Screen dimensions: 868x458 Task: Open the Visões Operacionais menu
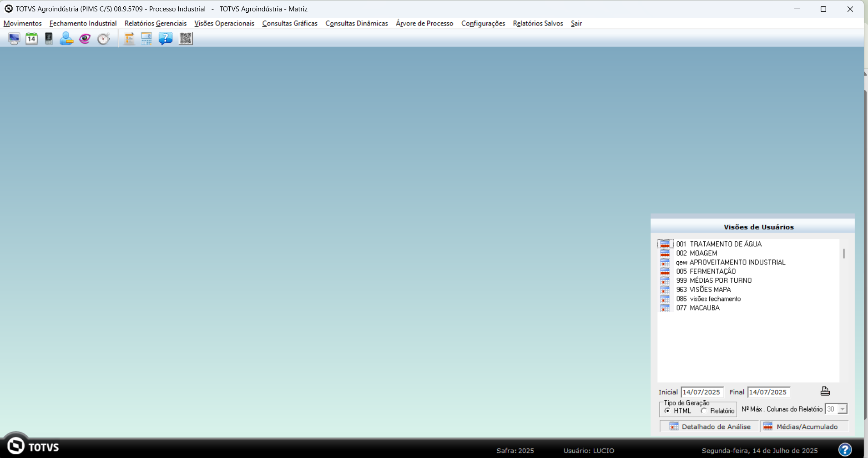pos(224,23)
